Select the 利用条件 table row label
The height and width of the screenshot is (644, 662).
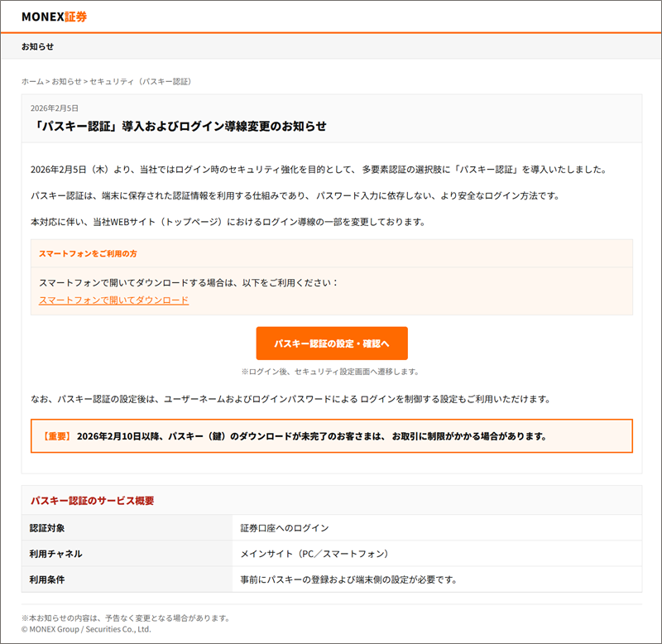click(47, 579)
